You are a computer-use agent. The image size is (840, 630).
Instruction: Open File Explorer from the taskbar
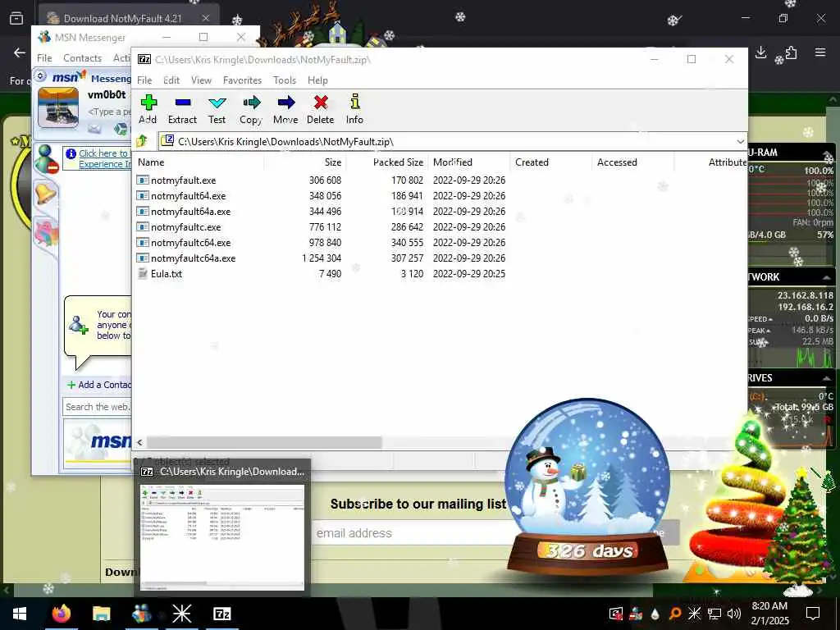101,614
